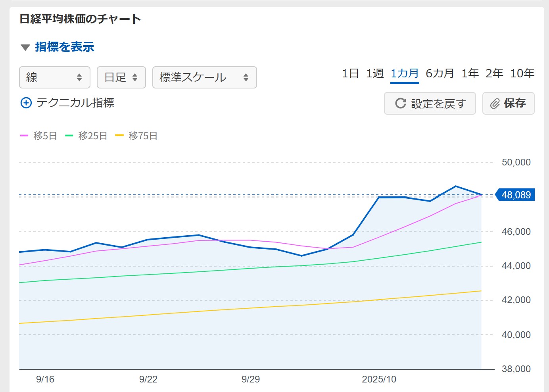The width and height of the screenshot is (549, 392).
Task: Click the paperclip icon in 保存
Action: pyautogui.click(x=495, y=104)
